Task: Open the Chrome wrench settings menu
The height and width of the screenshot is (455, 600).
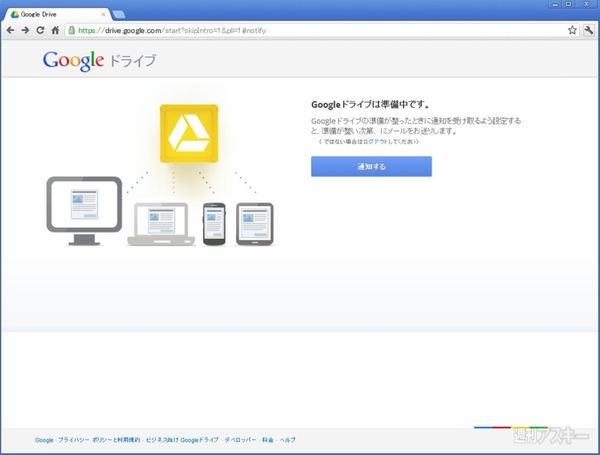Action: (589, 30)
